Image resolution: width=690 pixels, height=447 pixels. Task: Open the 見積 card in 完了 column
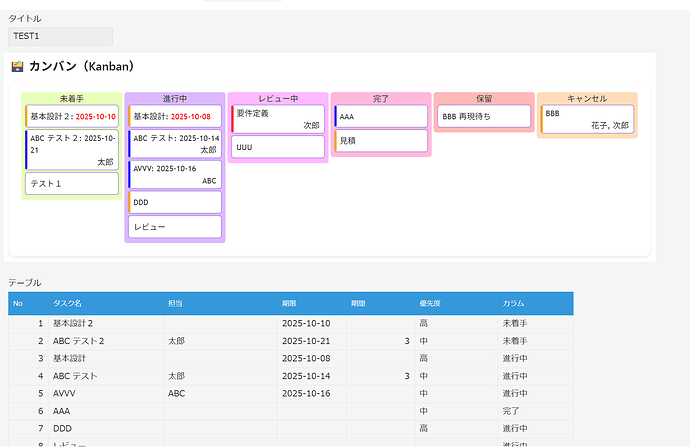click(x=381, y=142)
